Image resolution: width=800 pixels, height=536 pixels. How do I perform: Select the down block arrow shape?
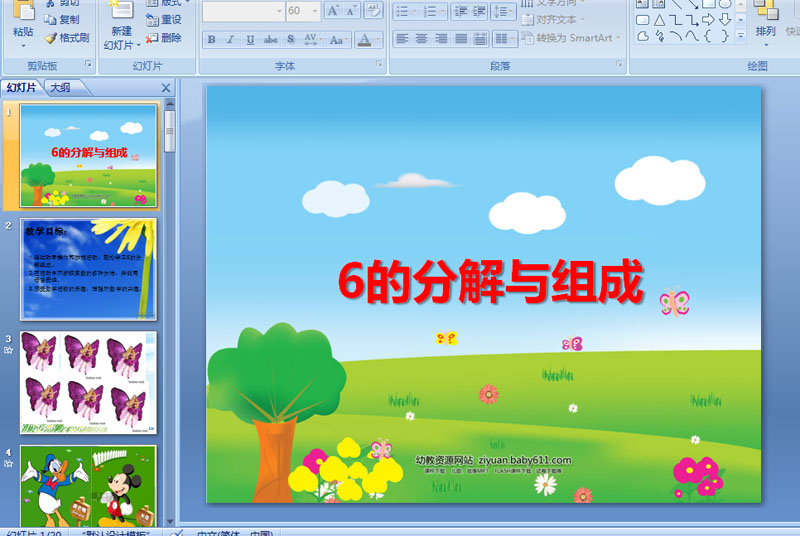(x=725, y=20)
